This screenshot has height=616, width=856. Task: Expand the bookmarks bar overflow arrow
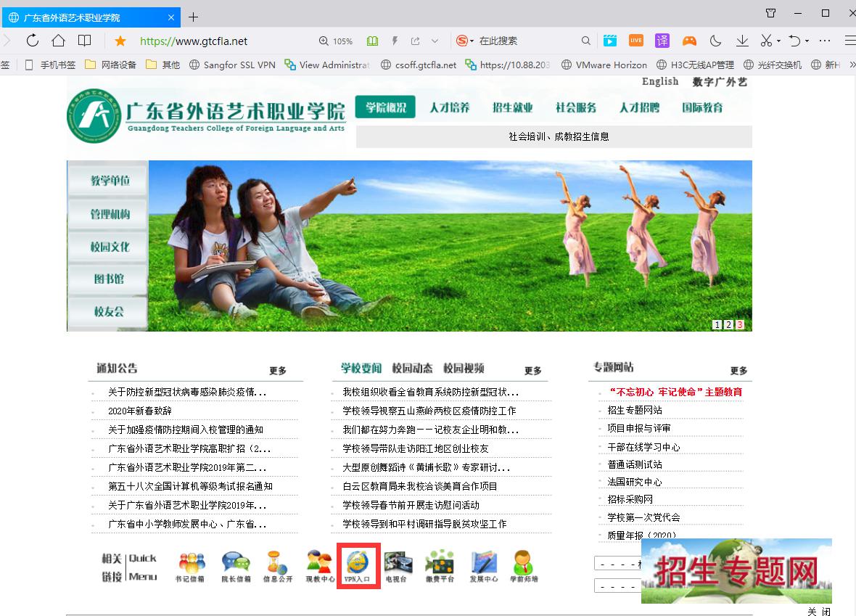pyautogui.click(x=852, y=65)
